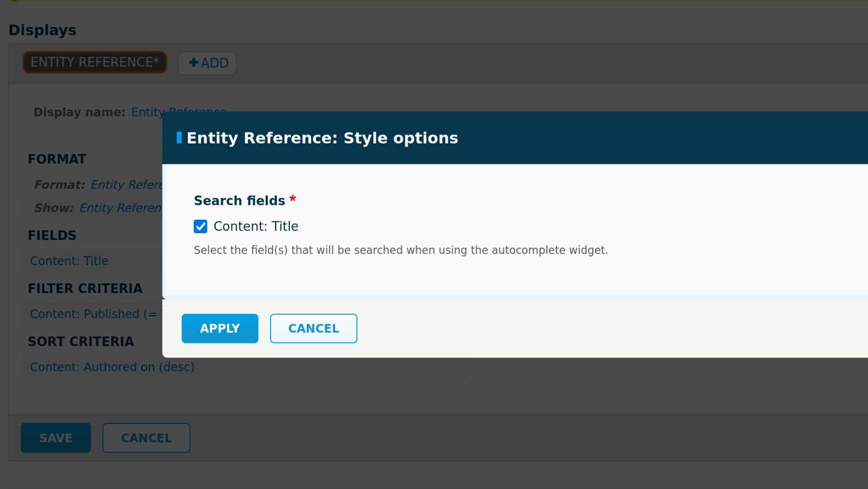The width and height of the screenshot is (868, 489).
Task: Open the Content: Title field under Fields
Action: coord(69,261)
